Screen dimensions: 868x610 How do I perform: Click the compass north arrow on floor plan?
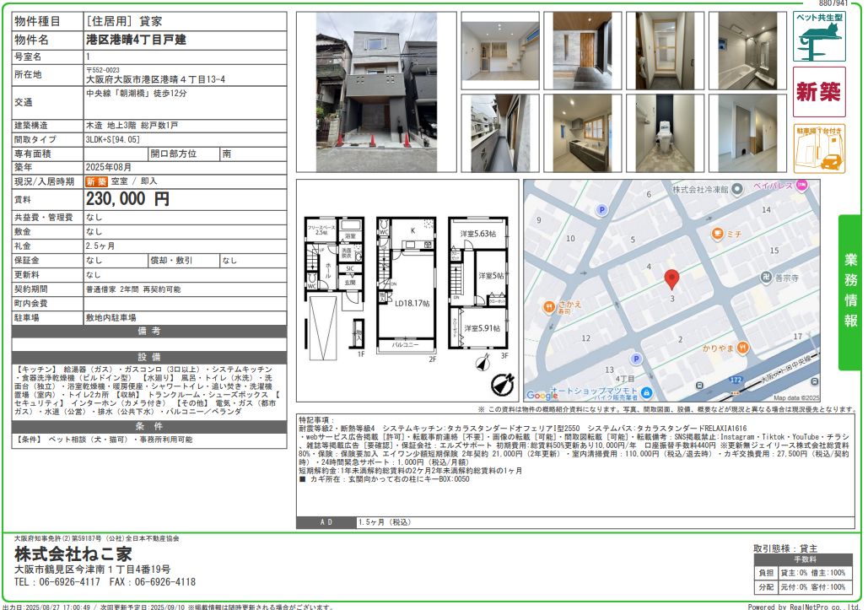click(504, 385)
